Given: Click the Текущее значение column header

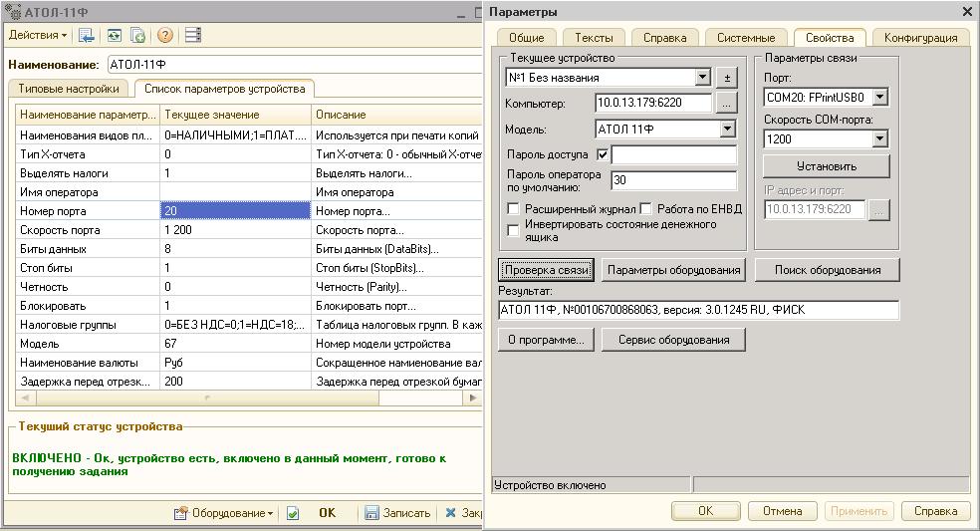Looking at the screenshot, I should click(235, 115).
